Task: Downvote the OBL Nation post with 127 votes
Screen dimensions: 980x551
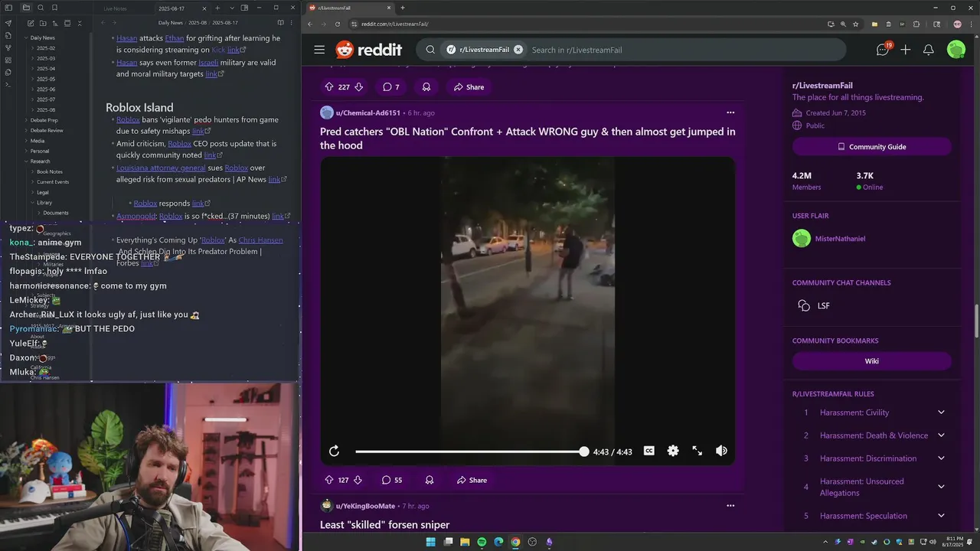Action: pos(358,480)
